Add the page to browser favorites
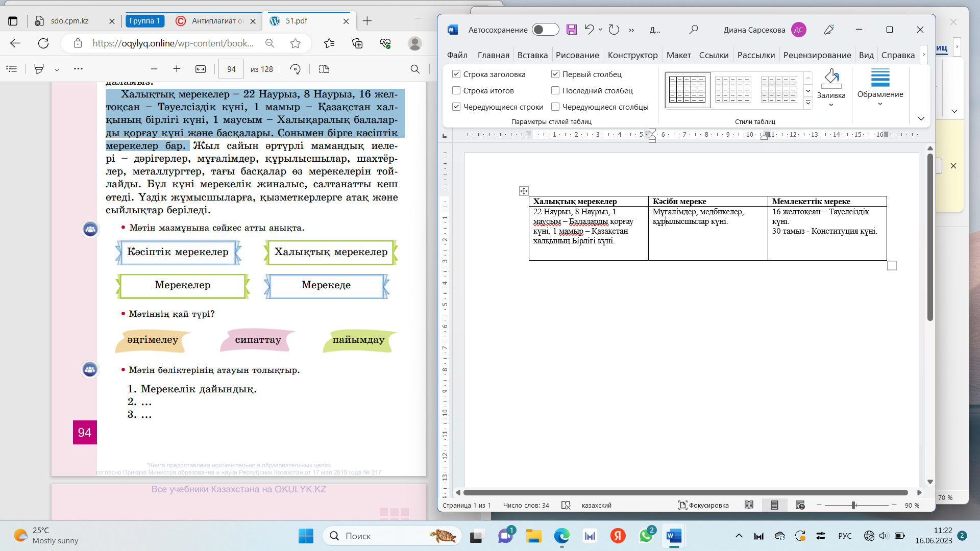 pyautogui.click(x=295, y=43)
